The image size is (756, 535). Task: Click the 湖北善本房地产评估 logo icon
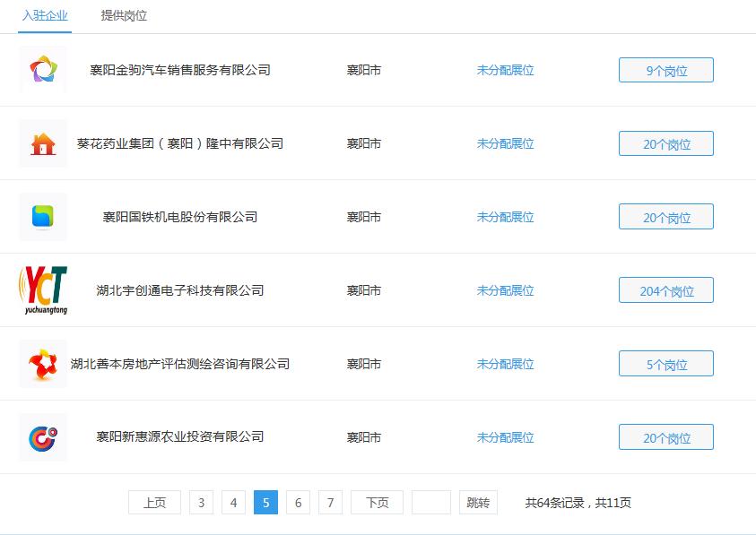pyautogui.click(x=43, y=364)
